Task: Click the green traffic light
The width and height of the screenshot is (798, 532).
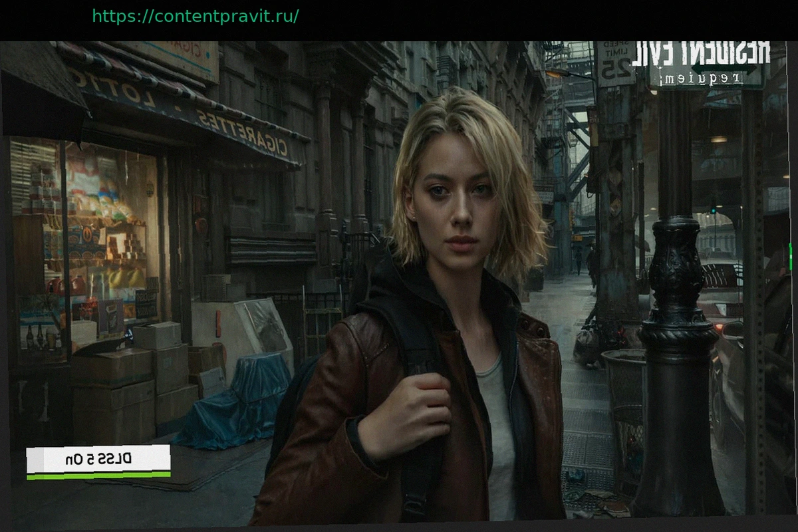Action: click(713, 209)
